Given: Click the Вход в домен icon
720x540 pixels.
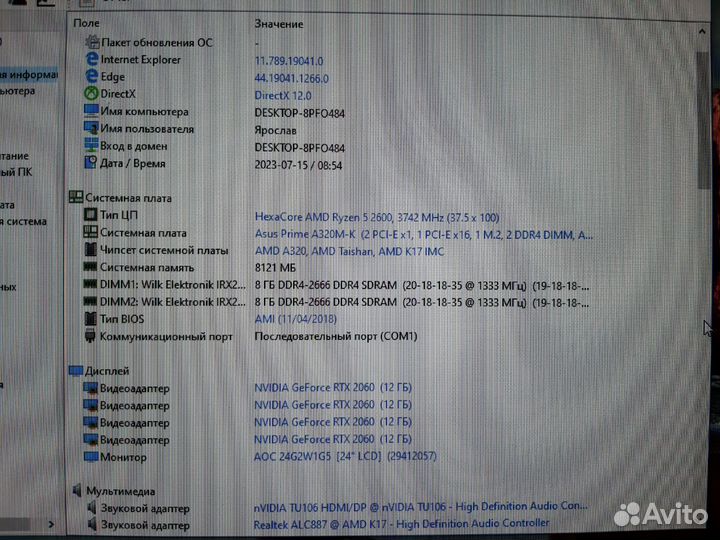Looking at the screenshot, I should [x=91, y=146].
